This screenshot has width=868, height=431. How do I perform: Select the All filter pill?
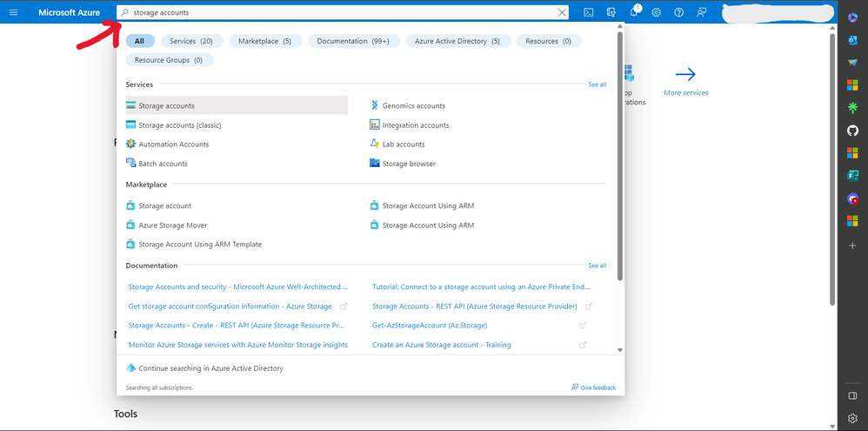(x=139, y=41)
